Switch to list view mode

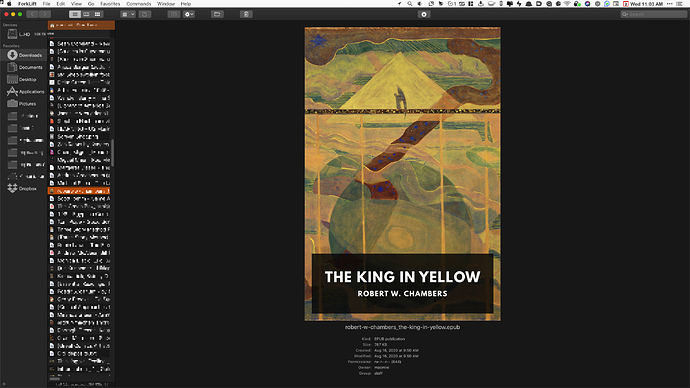tap(75, 14)
